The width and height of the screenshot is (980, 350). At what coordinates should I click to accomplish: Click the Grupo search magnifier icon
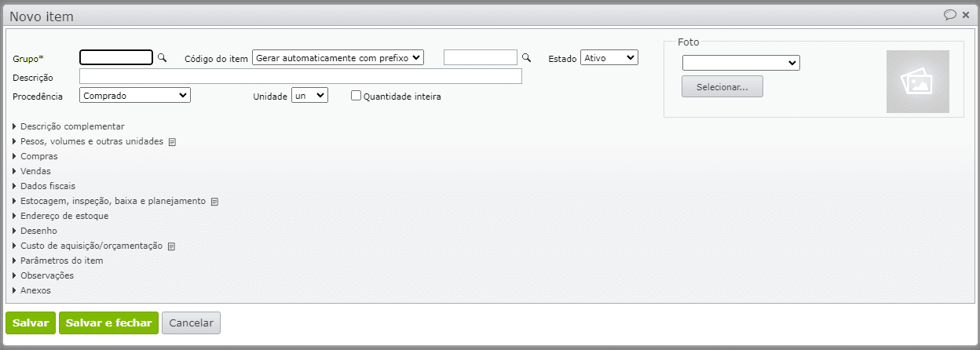pos(163,57)
